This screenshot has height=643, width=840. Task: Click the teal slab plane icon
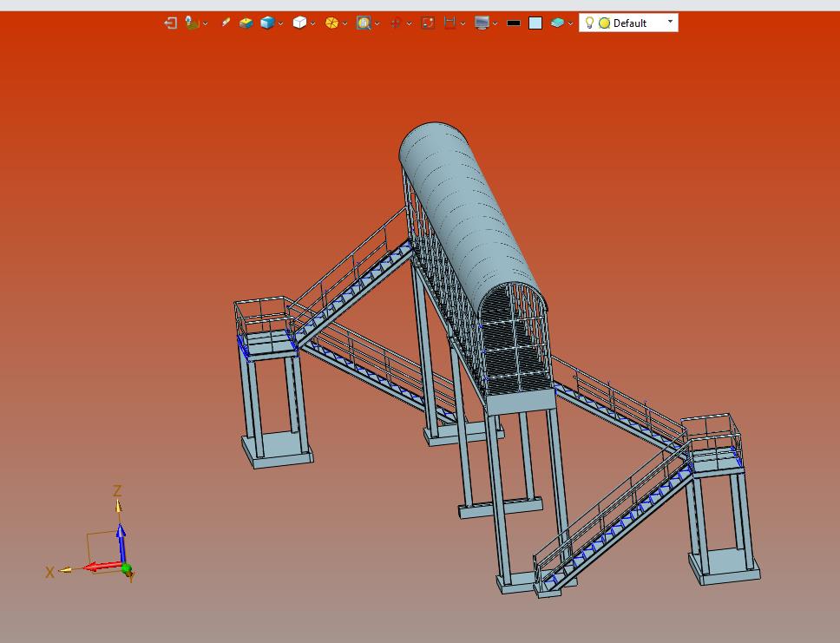[557, 23]
